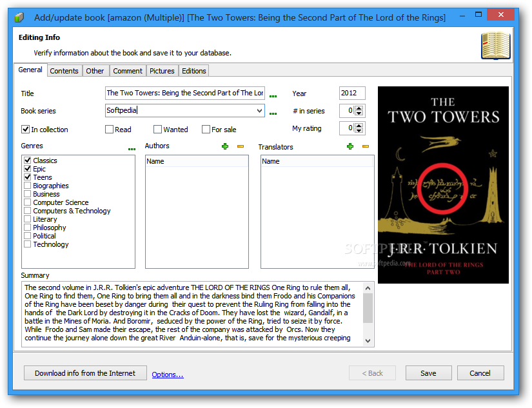
Task: Uncheck the Classics genre
Action: click(28, 160)
